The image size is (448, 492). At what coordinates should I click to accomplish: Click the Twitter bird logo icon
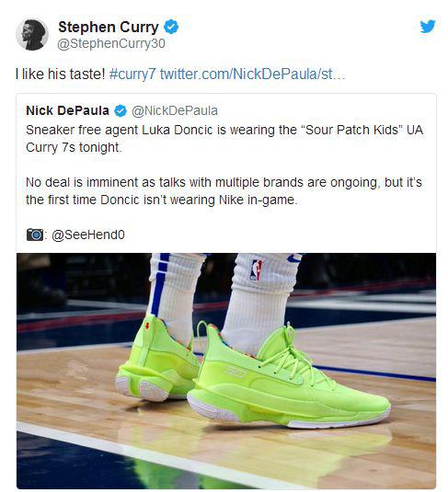pos(428,26)
